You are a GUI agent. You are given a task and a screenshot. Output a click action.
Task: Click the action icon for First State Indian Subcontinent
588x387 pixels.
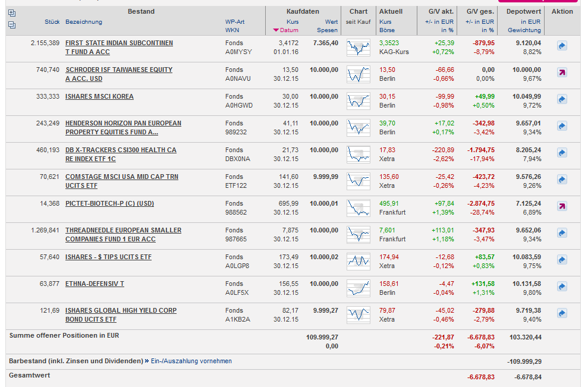click(562, 46)
